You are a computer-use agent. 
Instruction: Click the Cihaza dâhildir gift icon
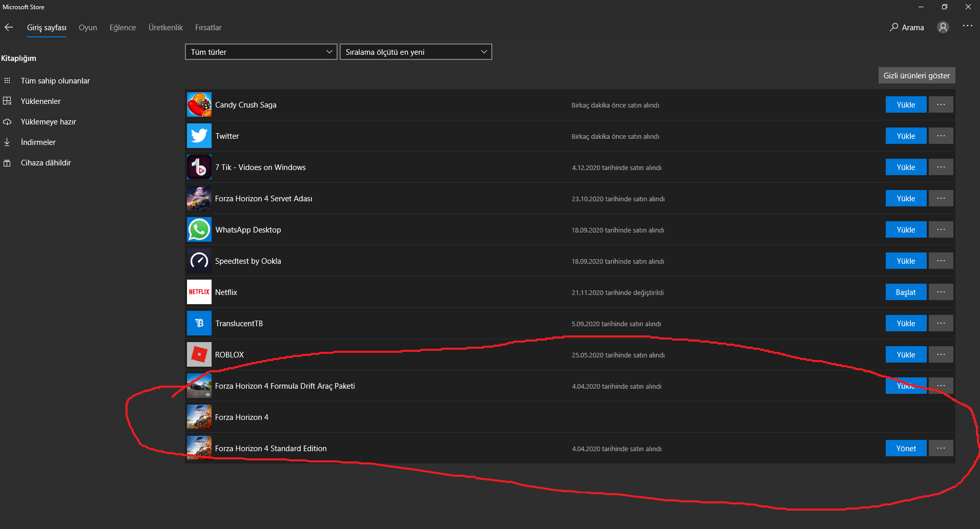(7, 163)
